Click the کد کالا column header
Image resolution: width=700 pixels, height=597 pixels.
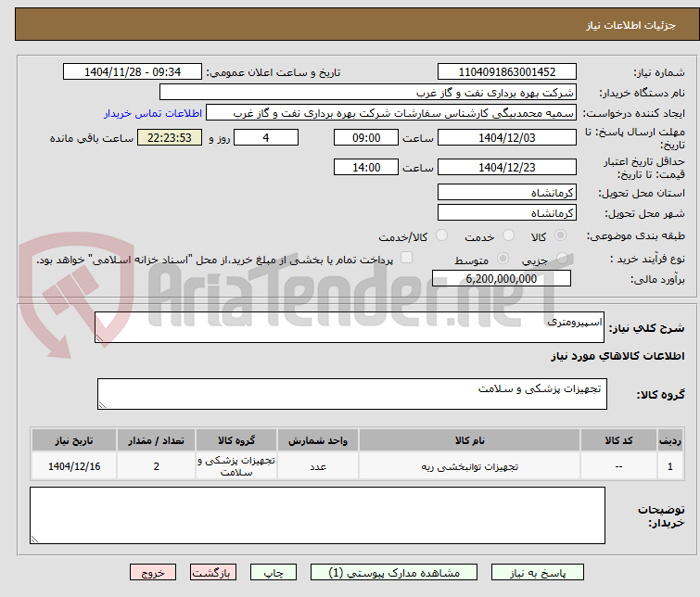click(618, 440)
